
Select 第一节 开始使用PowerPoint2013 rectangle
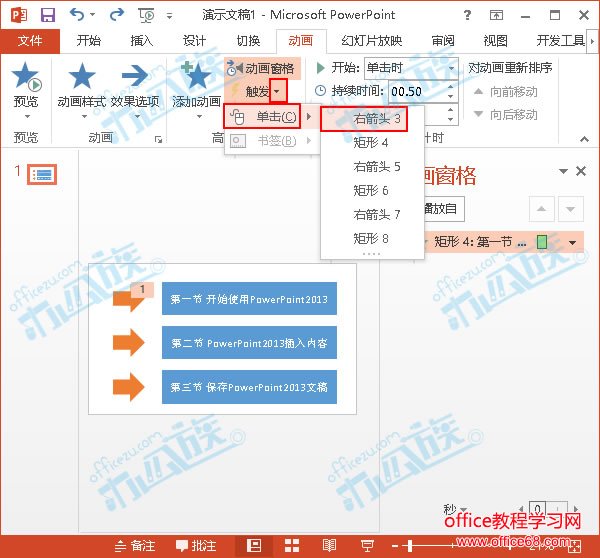(x=249, y=299)
